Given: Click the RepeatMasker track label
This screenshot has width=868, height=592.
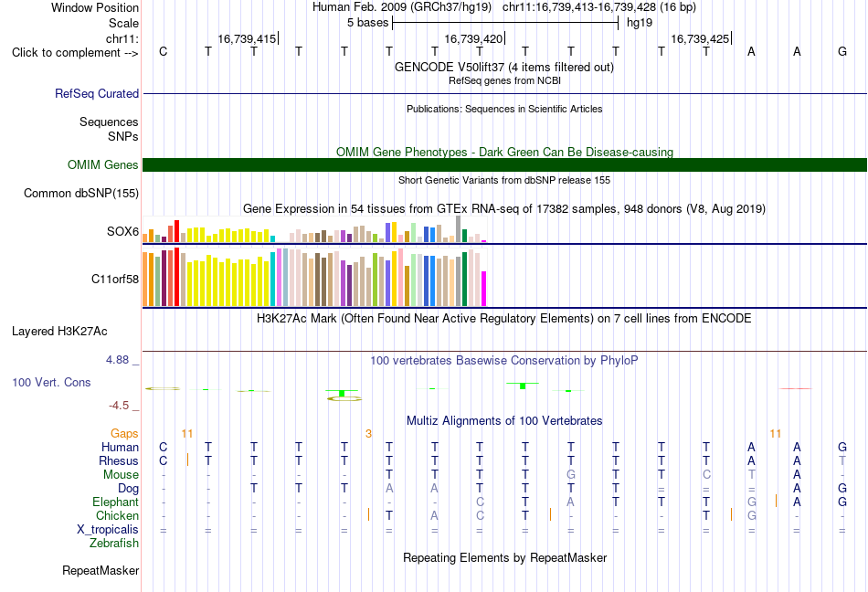Looking at the screenshot, I should (101, 570).
